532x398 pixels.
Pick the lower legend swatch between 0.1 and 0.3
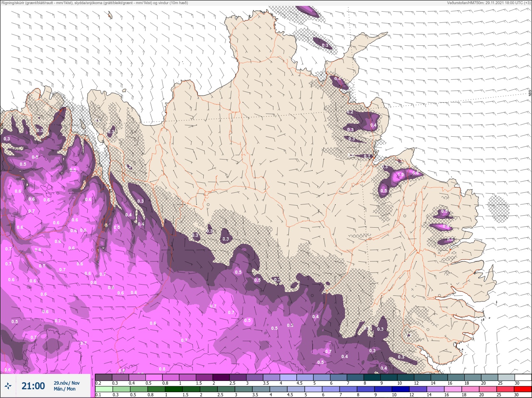tap(104, 389)
